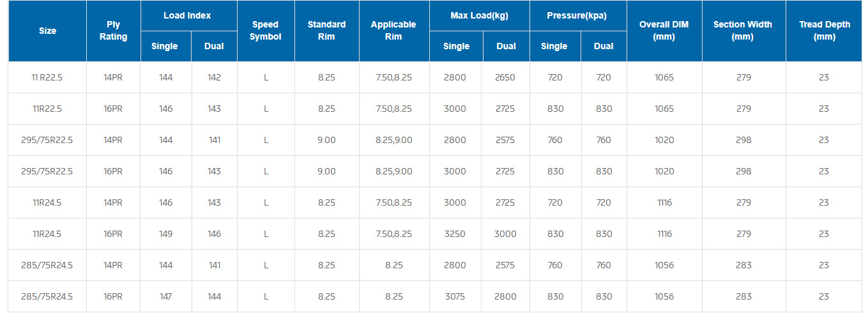
Task: Select the Applicable Rim column header
Action: (x=394, y=31)
